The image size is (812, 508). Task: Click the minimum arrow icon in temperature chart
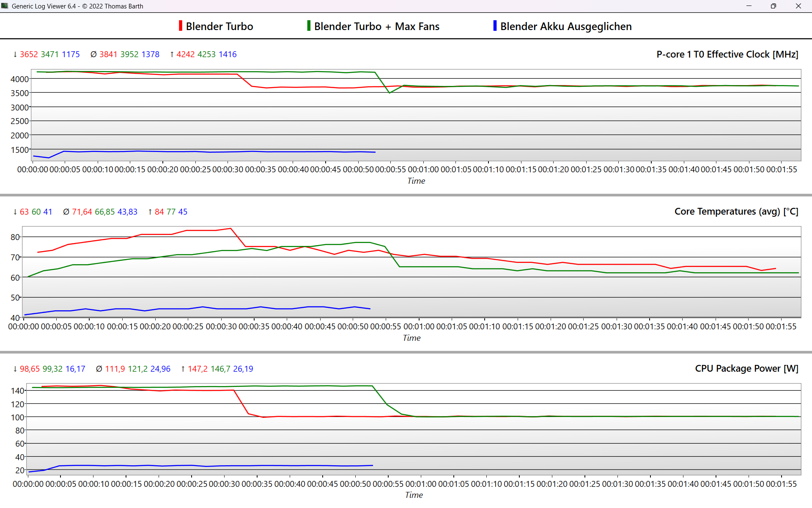[x=15, y=212]
